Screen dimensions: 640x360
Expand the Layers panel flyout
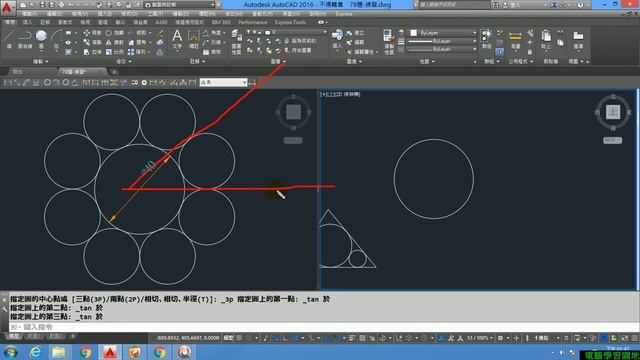[278, 61]
